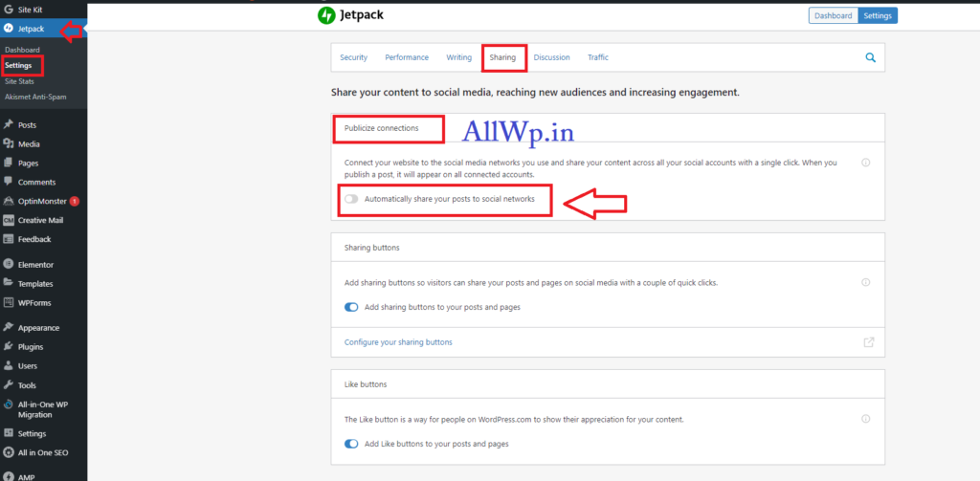
Task: Click the Plugins plug icon
Action: (9, 347)
